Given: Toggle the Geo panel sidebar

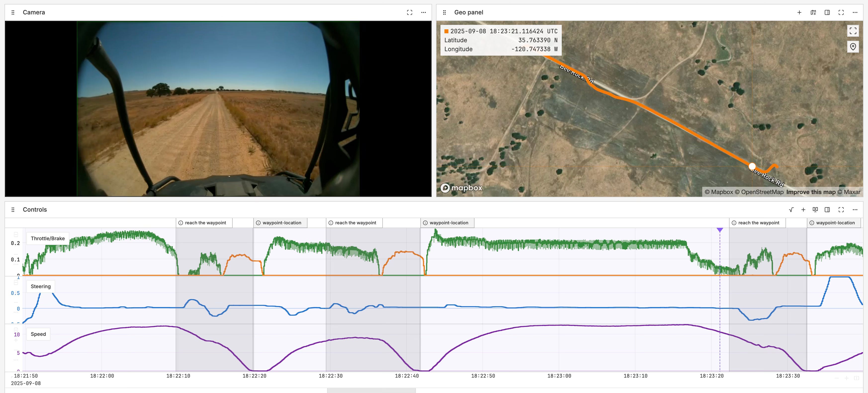Looking at the screenshot, I should coord(827,12).
